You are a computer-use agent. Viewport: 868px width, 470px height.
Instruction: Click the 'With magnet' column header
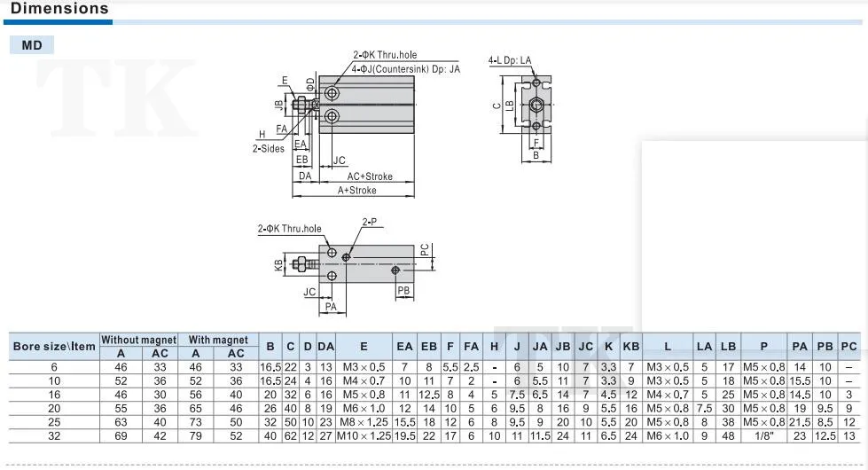[x=217, y=340]
